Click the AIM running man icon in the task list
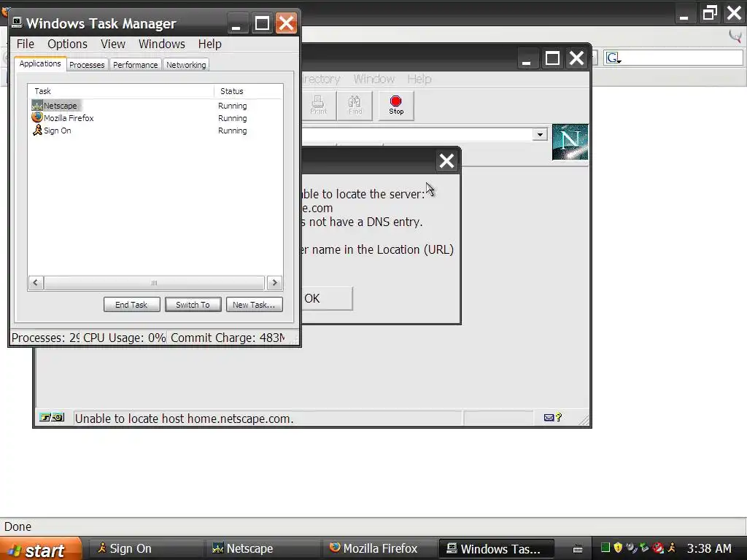Screen dimensions: 747x560 point(37,130)
